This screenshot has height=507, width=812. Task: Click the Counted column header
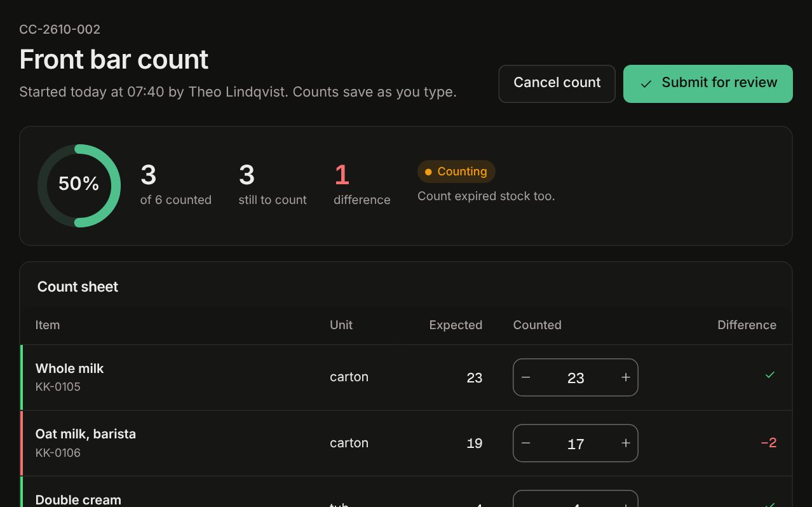pos(538,325)
